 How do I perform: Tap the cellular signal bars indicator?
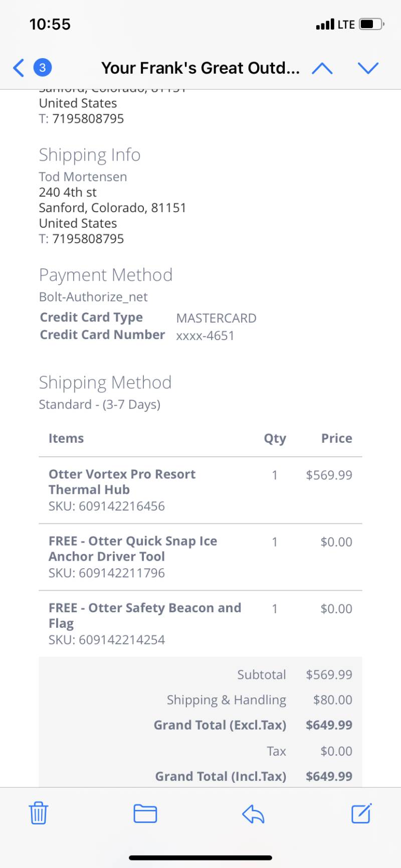pos(325,24)
